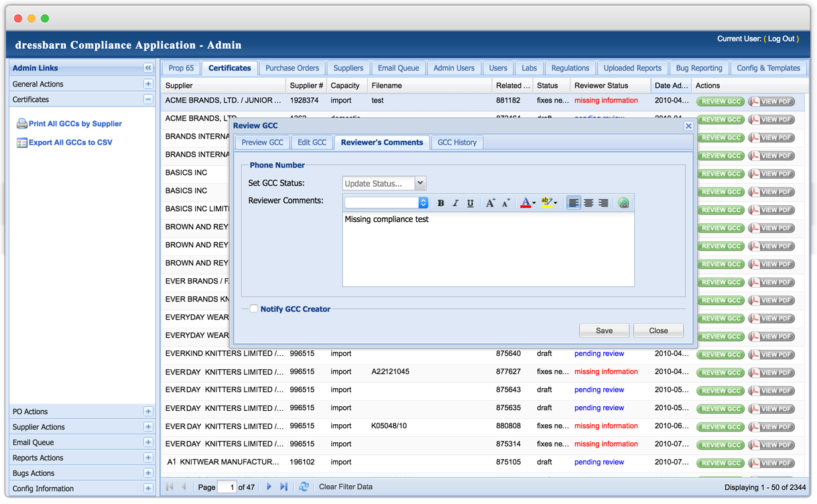Viewport: 817px width, 504px height.
Task: Go to next page of certificates
Action: click(x=269, y=487)
